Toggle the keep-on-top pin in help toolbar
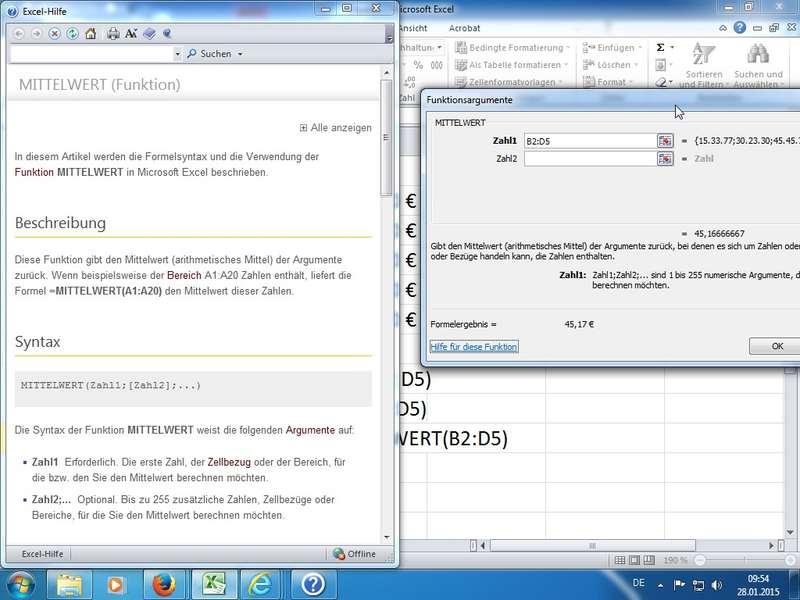This screenshot has height=600, width=800. pyautogui.click(x=167, y=33)
